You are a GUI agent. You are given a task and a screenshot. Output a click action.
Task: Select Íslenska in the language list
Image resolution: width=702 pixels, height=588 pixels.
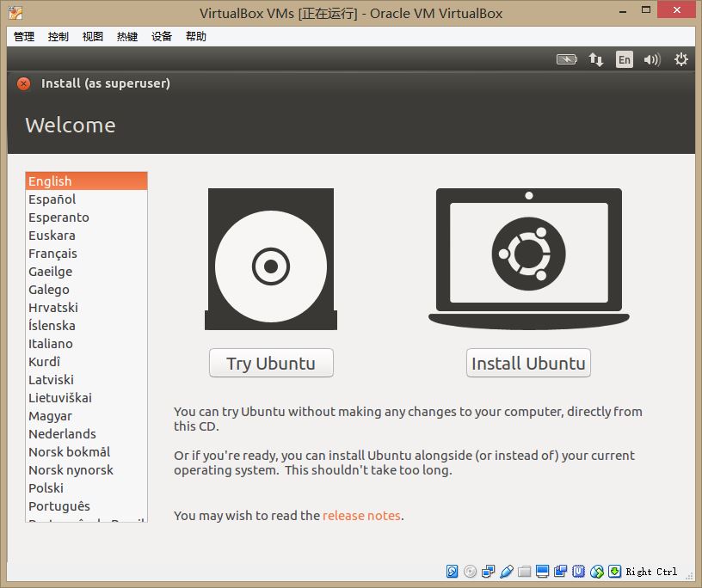click(x=86, y=325)
